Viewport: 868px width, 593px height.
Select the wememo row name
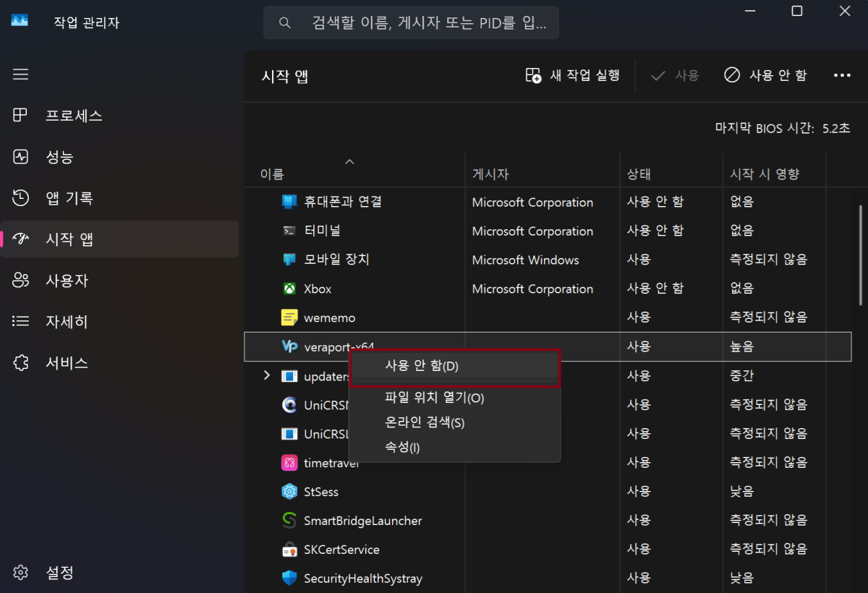(x=329, y=317)
